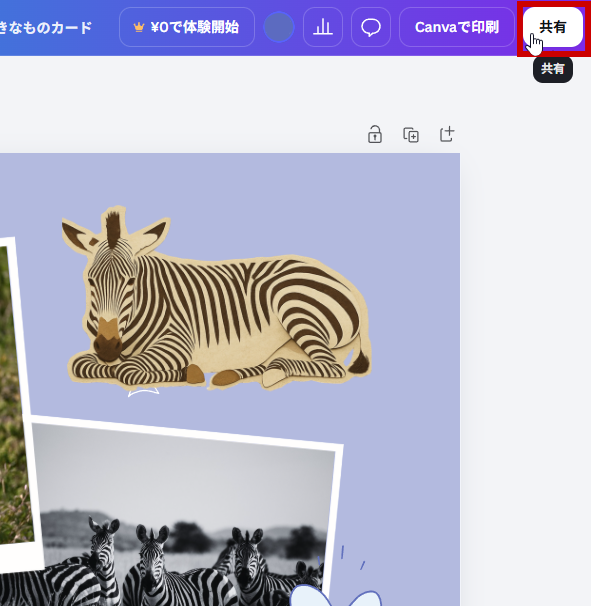This screenshot has height=606, width=591.
Task: Open the analytics bar chart icon
Action: coord(323,27)
